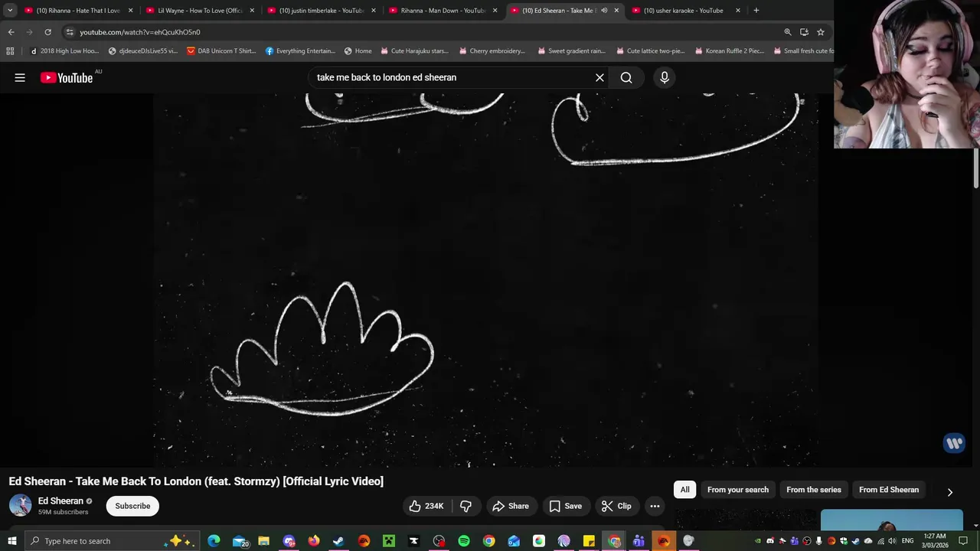Click the page vertical scrollbar thumb

click(x=976, y=167)
